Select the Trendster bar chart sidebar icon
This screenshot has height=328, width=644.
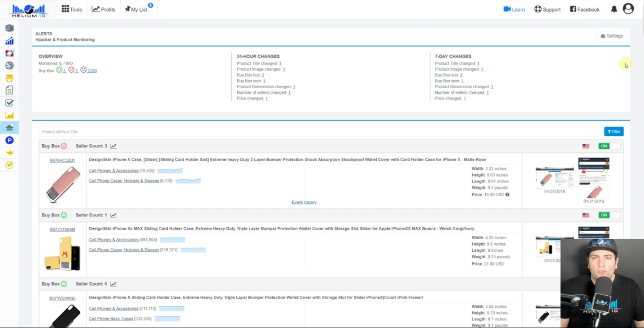(10, 40)
